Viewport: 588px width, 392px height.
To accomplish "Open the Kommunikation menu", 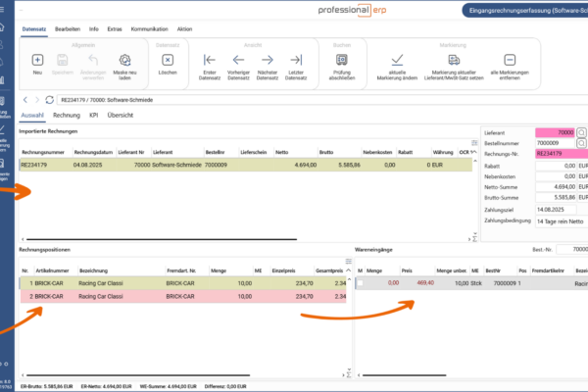I will coord(149,28).
